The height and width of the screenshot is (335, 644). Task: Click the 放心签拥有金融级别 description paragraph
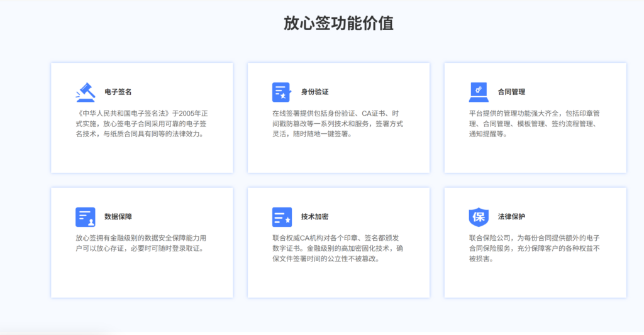tap(142, 243)
